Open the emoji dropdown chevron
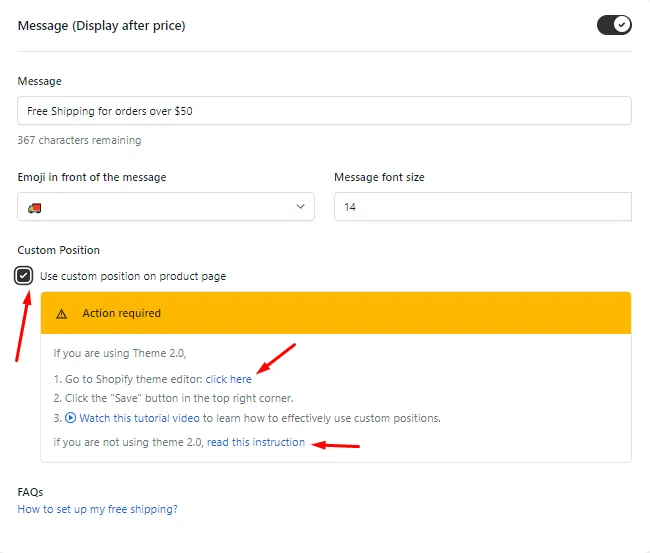 click(x=301, y=206)
